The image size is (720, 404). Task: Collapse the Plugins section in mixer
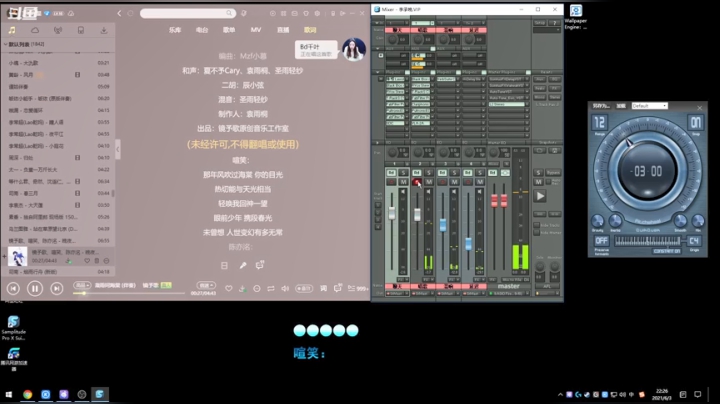coord(377,72)
